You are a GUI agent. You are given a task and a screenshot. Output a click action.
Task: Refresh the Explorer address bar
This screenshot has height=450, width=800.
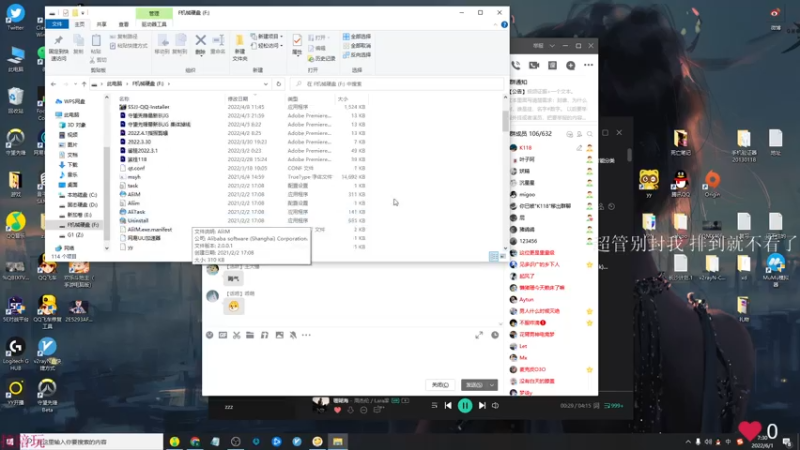279,84
